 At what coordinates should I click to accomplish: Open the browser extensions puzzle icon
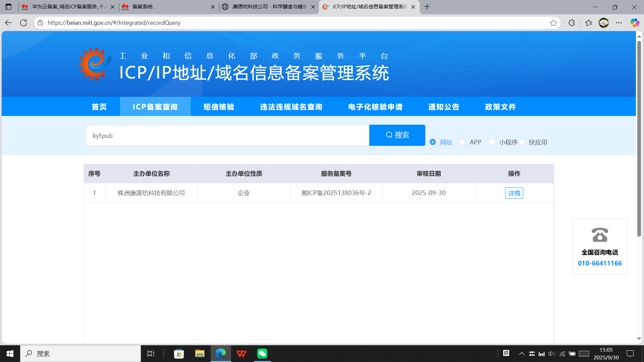click(x=572, y=23)
